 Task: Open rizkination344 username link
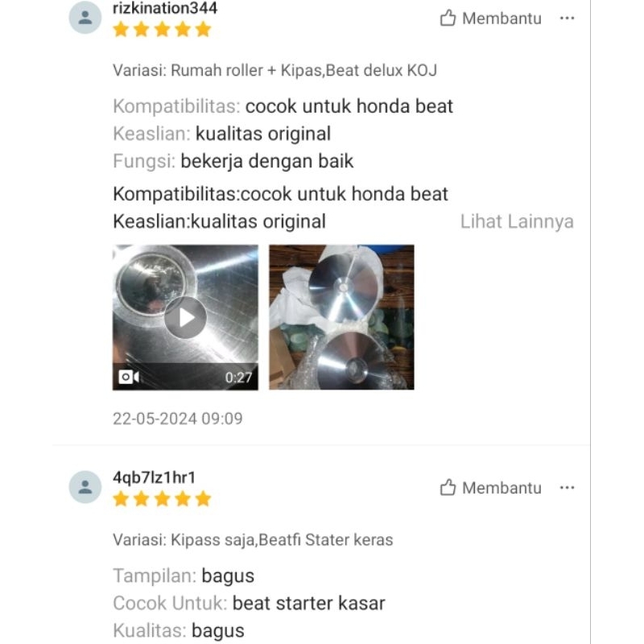pos(165,8)
